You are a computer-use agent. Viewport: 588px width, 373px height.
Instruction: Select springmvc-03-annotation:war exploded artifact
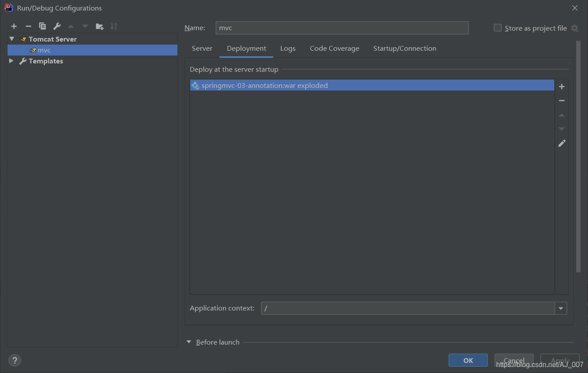[372, 85]
